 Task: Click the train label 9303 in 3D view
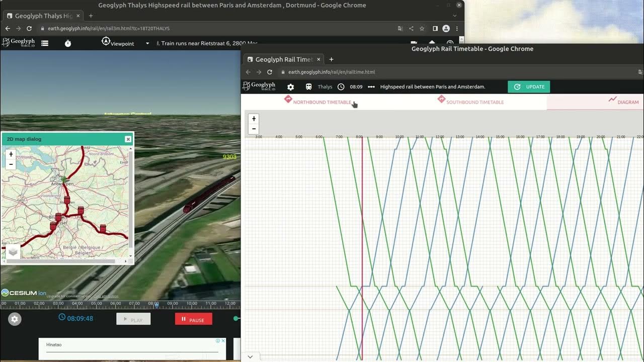[x=229, y=157]
